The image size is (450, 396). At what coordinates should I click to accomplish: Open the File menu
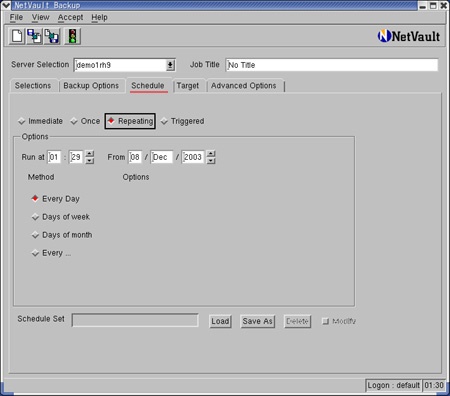pyautogui.click(x=16, y=17)
